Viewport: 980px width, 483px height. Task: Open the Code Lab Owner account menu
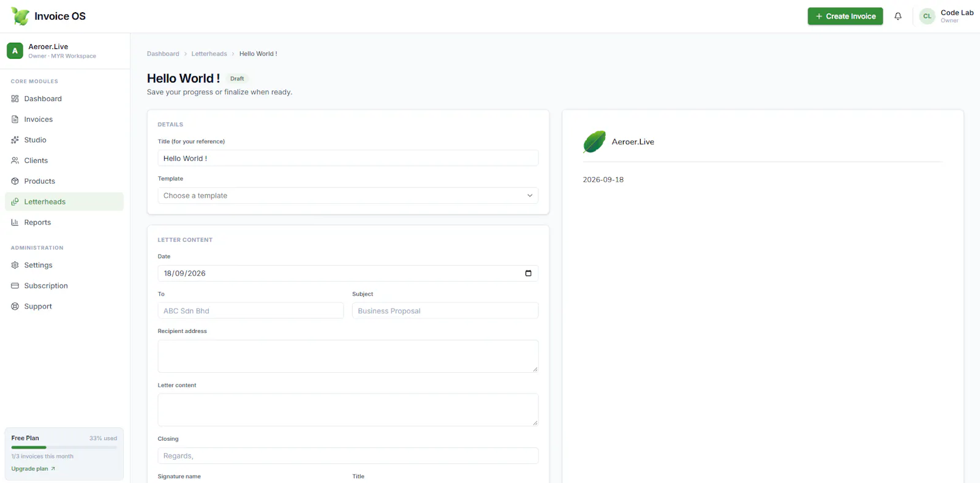coord(946,17)
